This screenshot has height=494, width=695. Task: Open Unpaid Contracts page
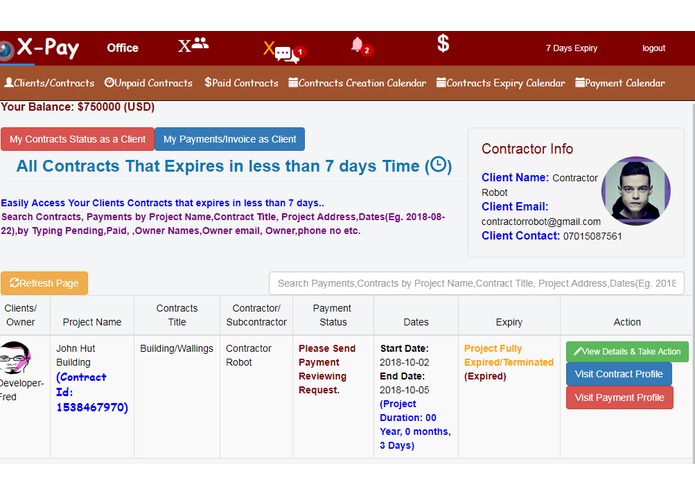tap(148, 83)
